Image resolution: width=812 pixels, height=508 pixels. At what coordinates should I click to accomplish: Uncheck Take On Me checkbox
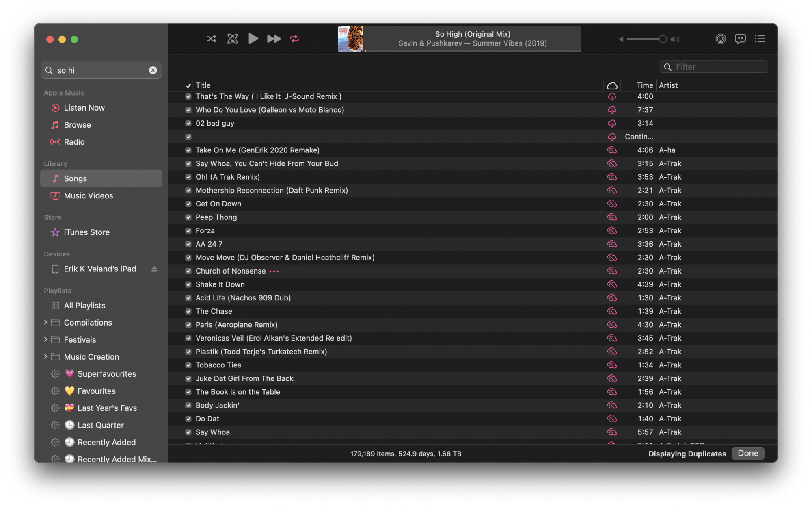tap(188, 150)
